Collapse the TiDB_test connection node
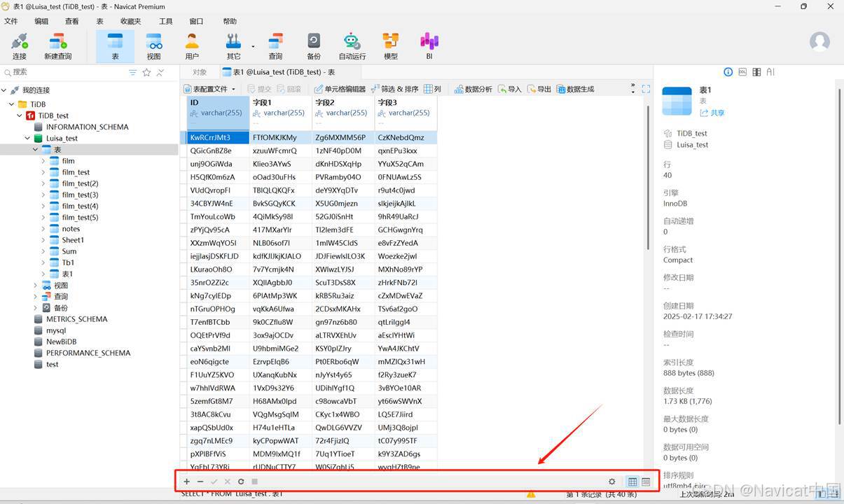The image size is (844, 504). coord(20,115)
